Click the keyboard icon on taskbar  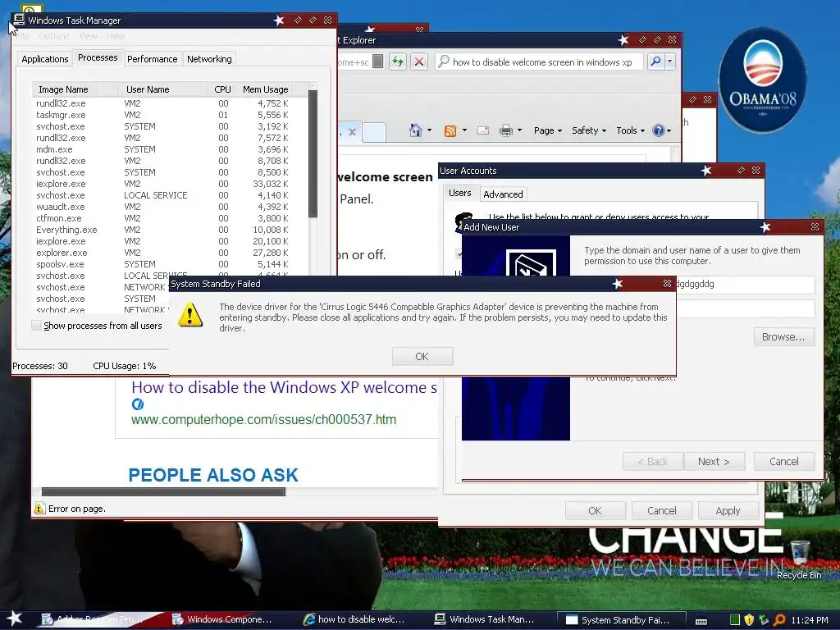701,622
